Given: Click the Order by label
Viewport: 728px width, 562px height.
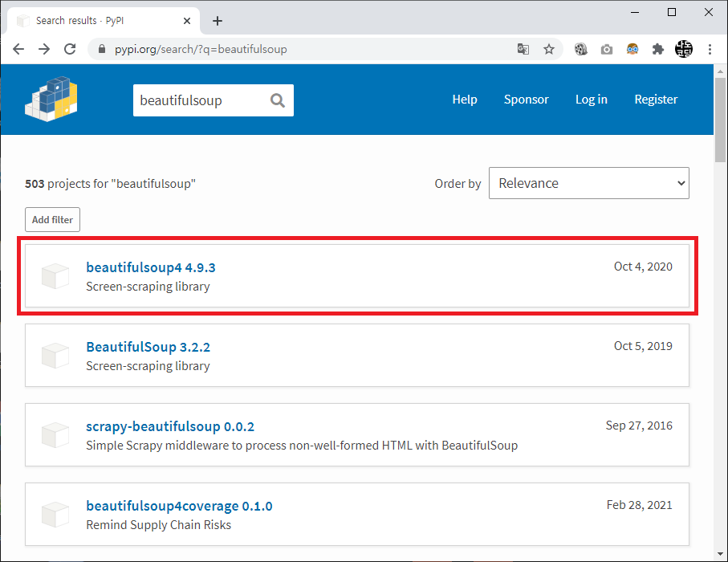Looking at the screenshot, I should (x=458, y=184).
